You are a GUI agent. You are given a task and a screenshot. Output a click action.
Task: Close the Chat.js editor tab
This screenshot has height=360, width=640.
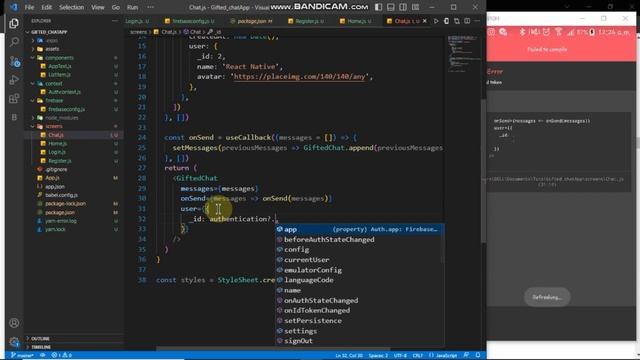point(425,21)
